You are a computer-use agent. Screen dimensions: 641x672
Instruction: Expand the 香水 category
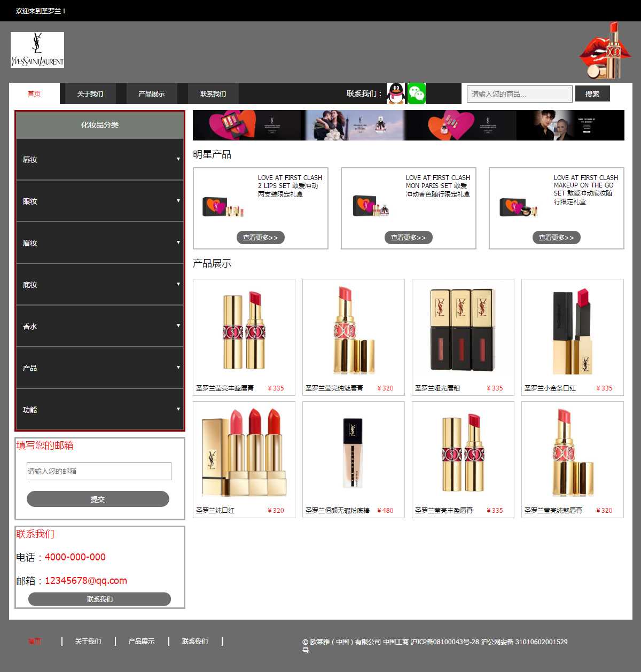(x=99, y=326)
